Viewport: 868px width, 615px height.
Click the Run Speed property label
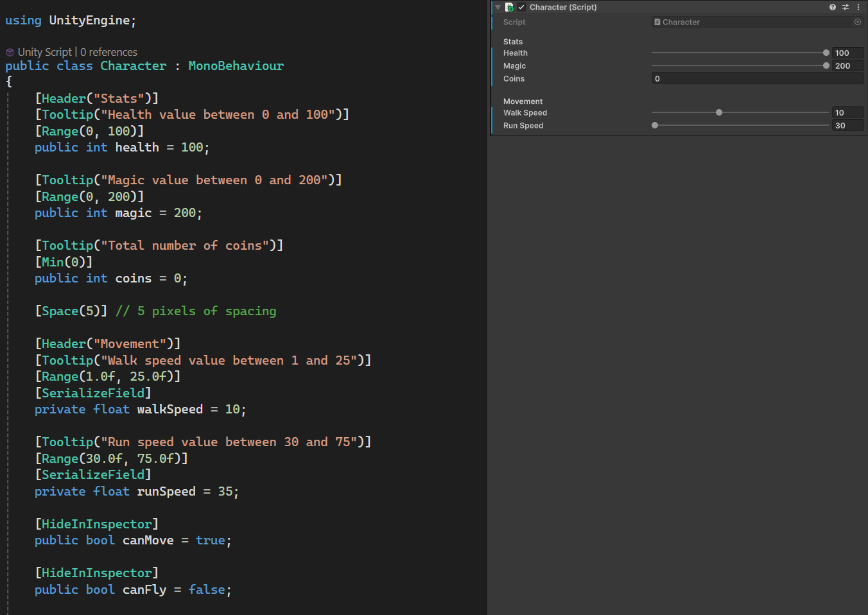coord(523,126)
